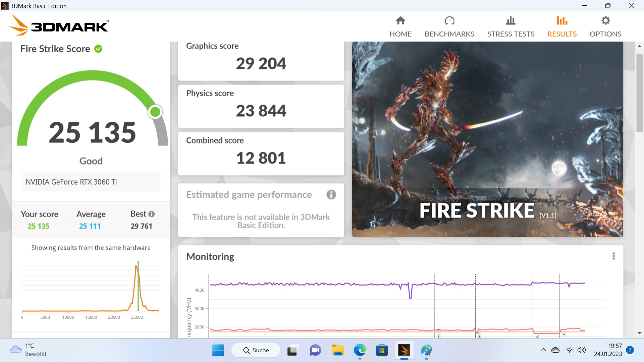Click Estimated game performance info icon
Image resolution: width=644 pixels, height=362 pixels.
point(331,195)
